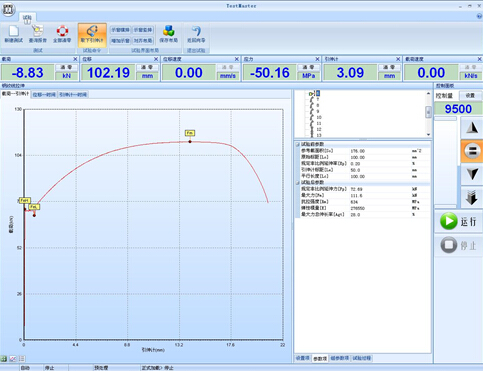Click specimen list scrollbar up arrow
Screen dimensions: 483x371
coord(428,94)
